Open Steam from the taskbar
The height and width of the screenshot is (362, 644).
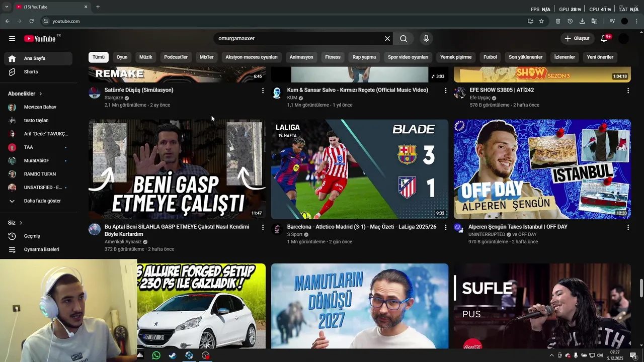click(x=172, y=355)
